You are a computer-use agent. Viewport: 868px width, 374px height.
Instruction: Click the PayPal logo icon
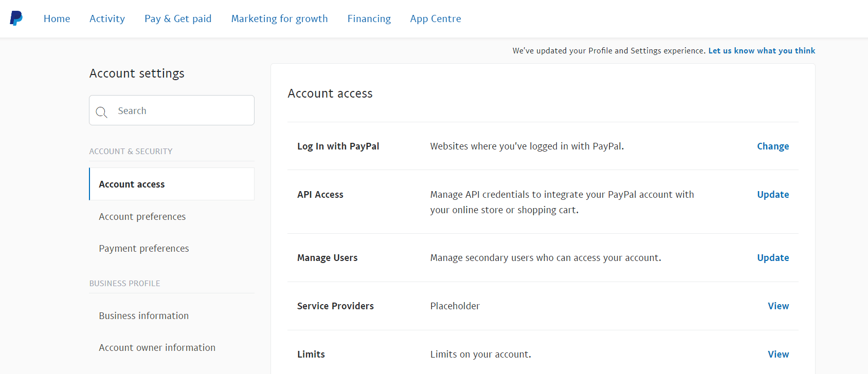16,18
